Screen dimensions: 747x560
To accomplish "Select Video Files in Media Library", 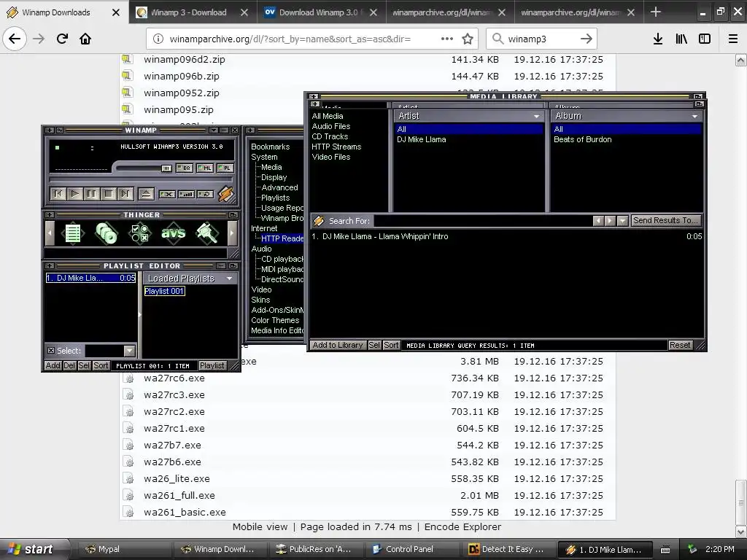I will click(x=330, y=157).
